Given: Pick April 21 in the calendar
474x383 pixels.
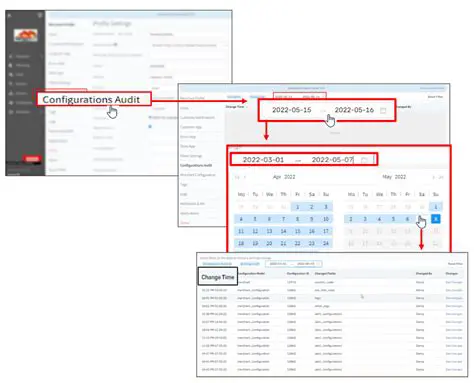Looking at the screenshot, I should (283, 243).
